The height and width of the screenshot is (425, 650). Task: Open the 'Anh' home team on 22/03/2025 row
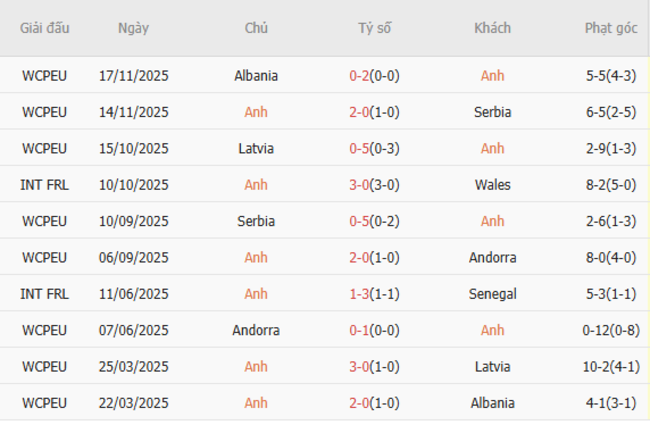(256, 403)
